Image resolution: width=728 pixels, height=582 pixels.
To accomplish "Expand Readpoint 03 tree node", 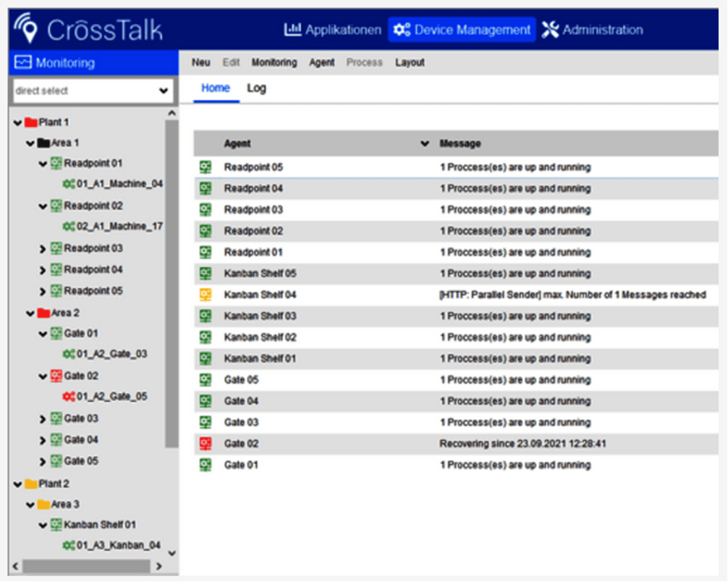I will point(42,249).
